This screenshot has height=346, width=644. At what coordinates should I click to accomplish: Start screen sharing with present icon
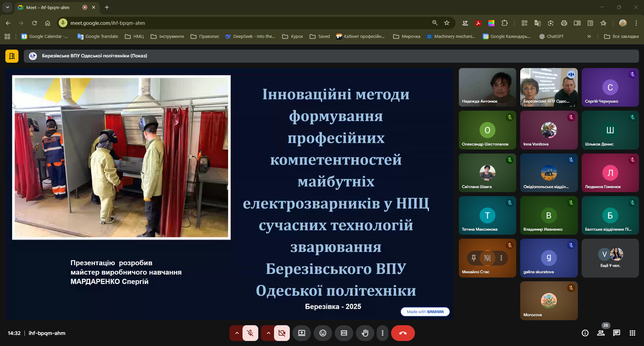302,333
